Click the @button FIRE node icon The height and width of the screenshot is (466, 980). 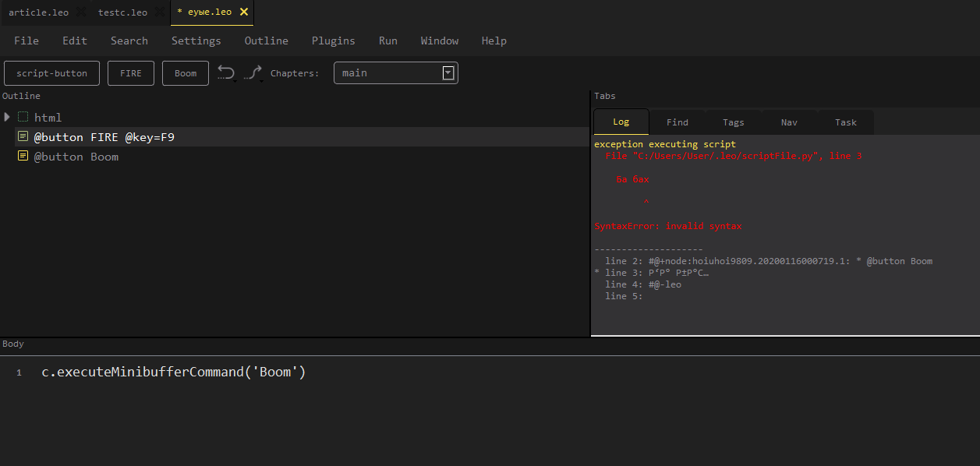pyautogui.click(x=23, y=136)
